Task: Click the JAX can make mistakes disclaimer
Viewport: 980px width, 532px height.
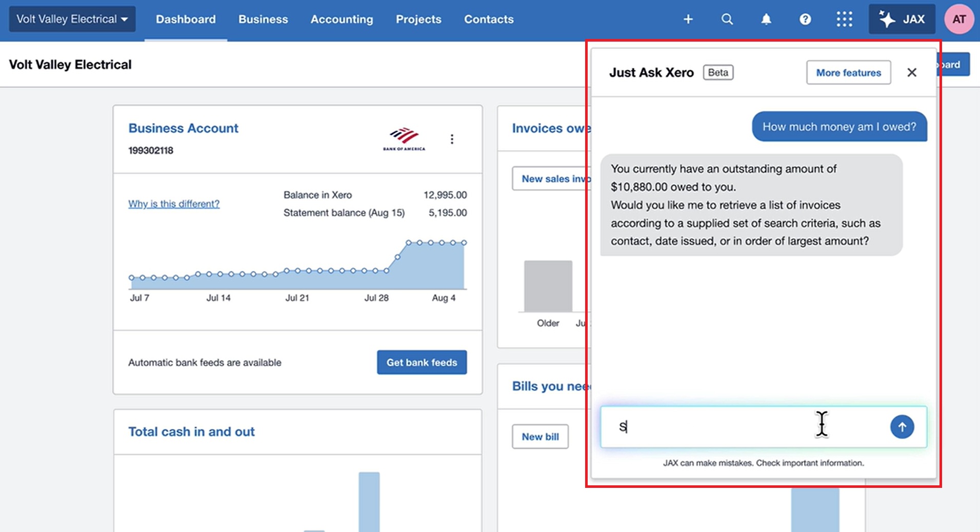Action: (764, 463)
